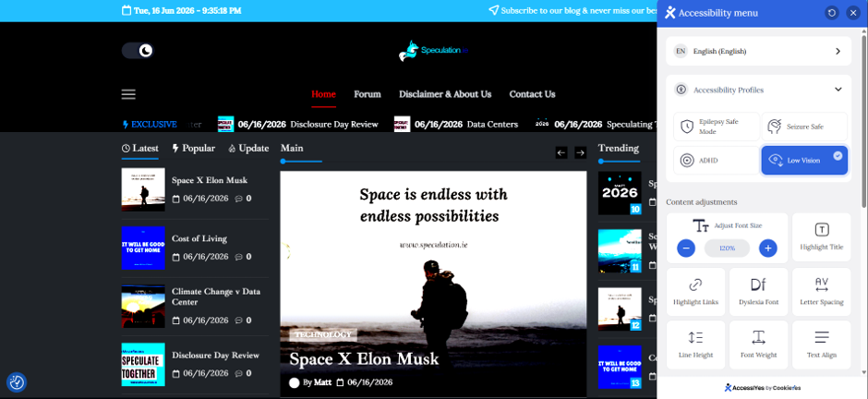Adjust Line Height option
The width and height of the screenshot is (868, 399).
tap(696, 345)
